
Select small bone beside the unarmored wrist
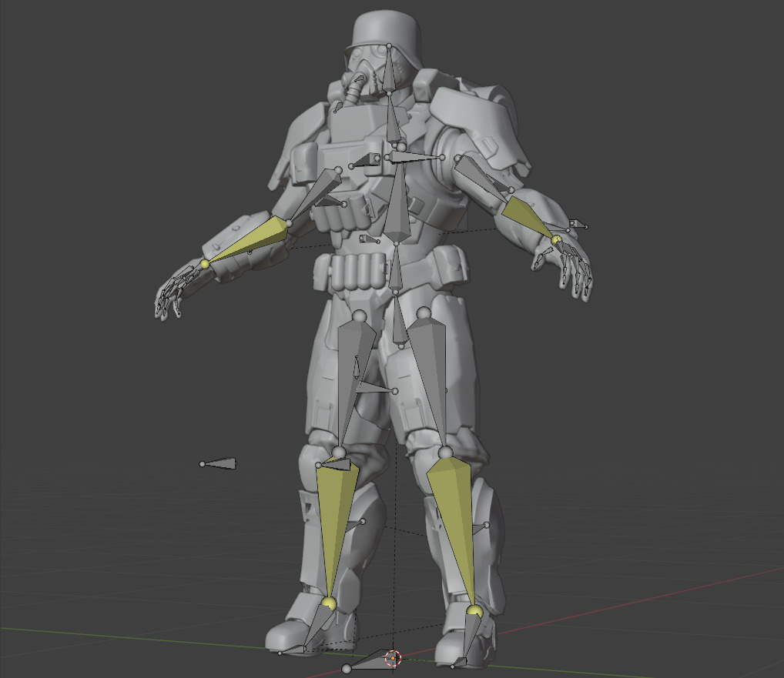[577, 225]
